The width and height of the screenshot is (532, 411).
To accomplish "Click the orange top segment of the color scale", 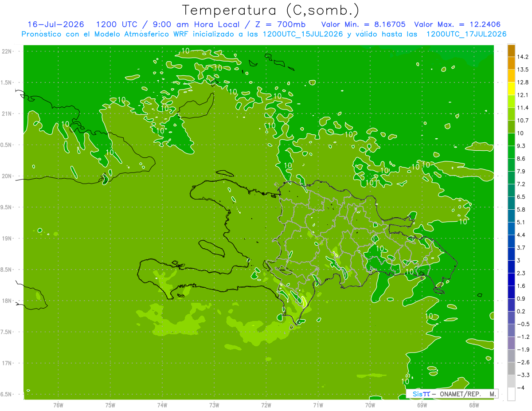I will (x=511, y=51).
